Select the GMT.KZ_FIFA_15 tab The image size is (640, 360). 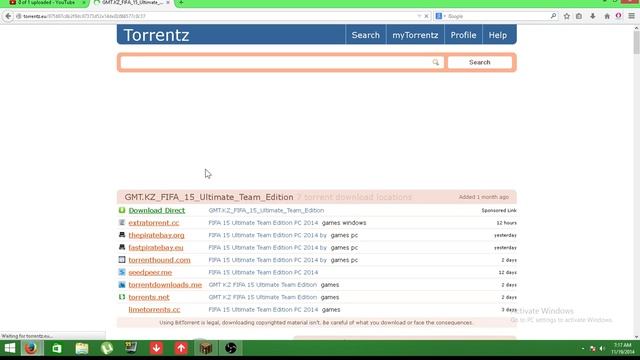[x=131, y=2]
